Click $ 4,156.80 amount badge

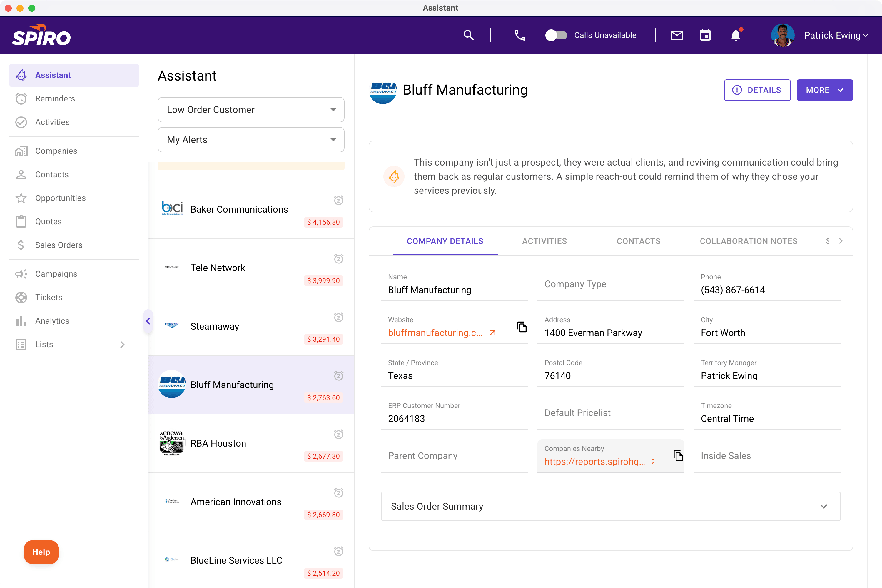tap(323, 222)
